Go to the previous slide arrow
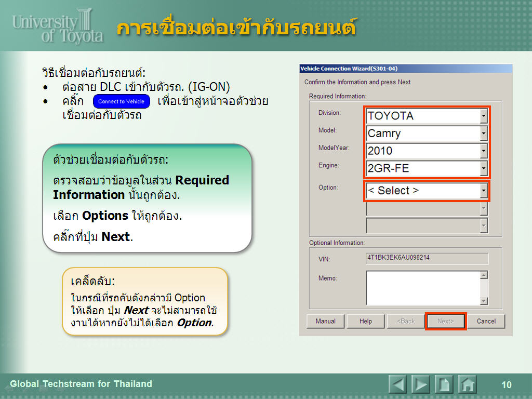Image resolution: width=532 pixels, height=399 pixels. point(397,384)
